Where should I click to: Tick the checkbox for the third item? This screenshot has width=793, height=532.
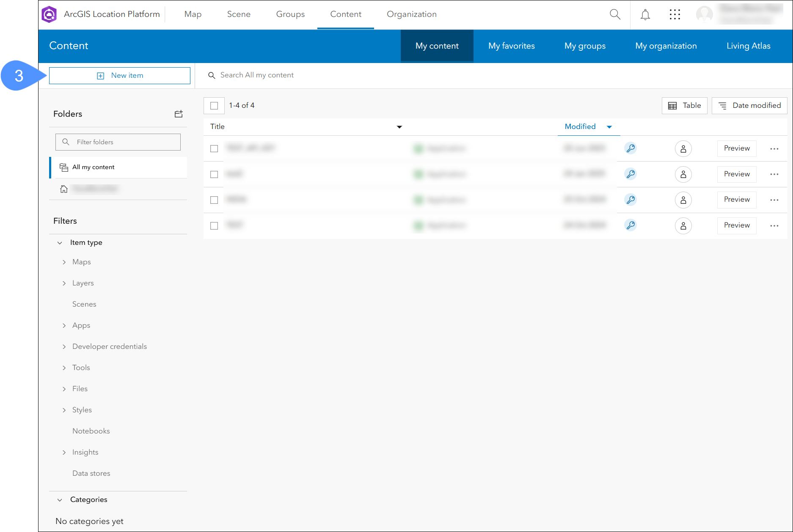click(x=214, y=200)
